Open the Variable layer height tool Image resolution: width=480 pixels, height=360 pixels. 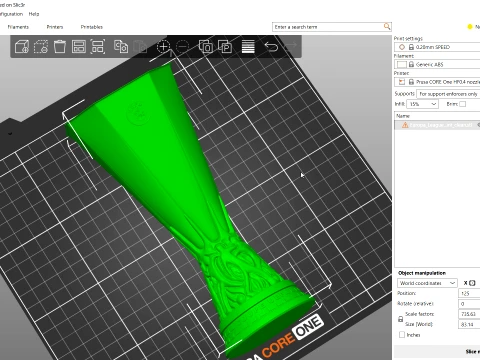[248, 47]
